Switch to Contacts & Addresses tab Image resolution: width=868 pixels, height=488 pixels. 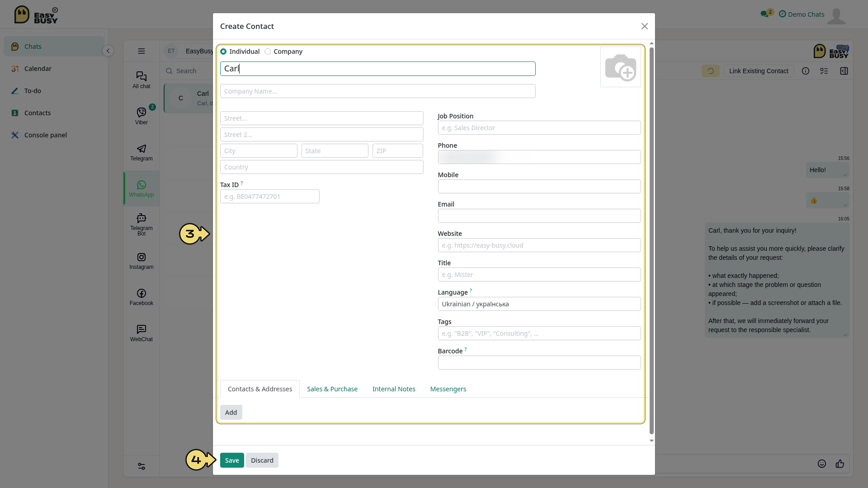tap(260, 389)
